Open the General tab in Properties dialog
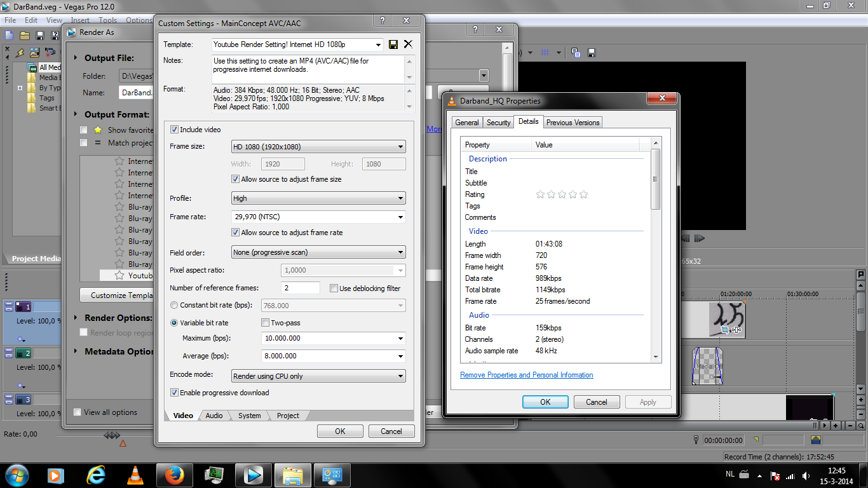The width and height of the screenshot is (868, 488). (x=467, y=123)
